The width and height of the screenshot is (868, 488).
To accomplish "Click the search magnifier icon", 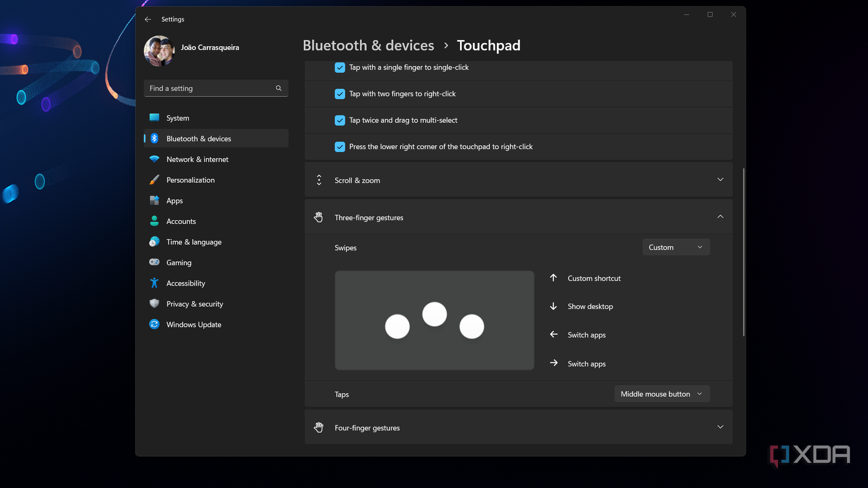I will [279, 88].
